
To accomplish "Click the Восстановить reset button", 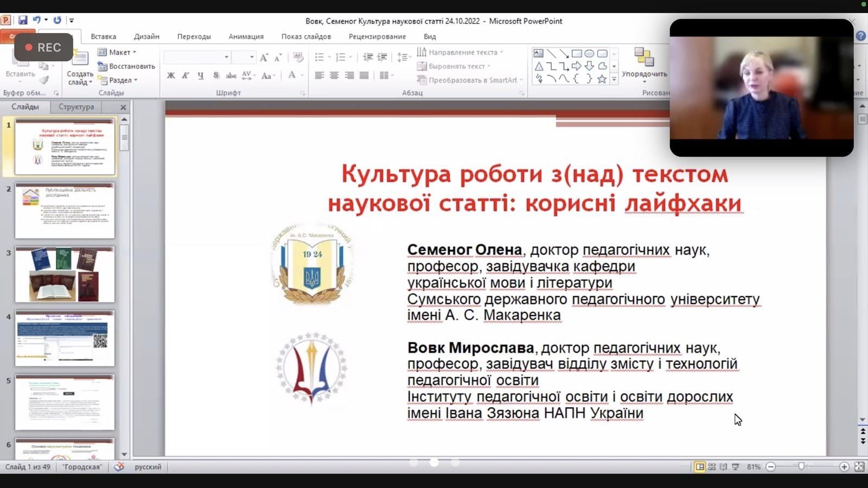I will [x=126, y=66].
